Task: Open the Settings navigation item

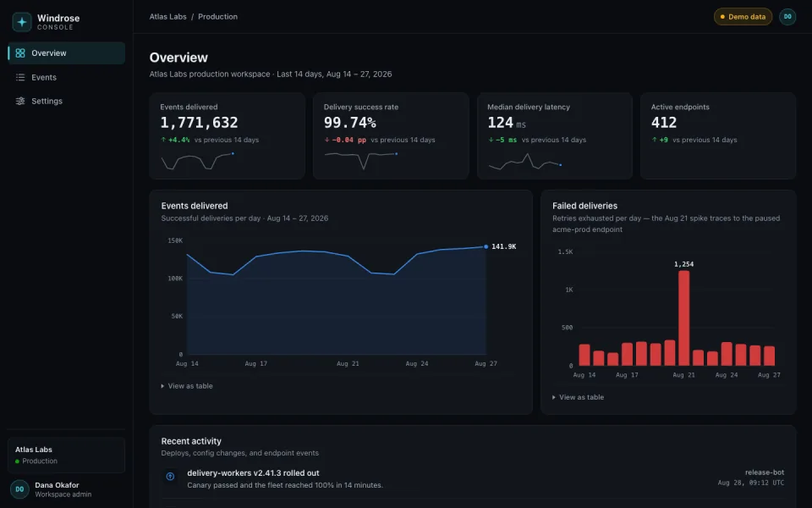Action: coord(66,101)
